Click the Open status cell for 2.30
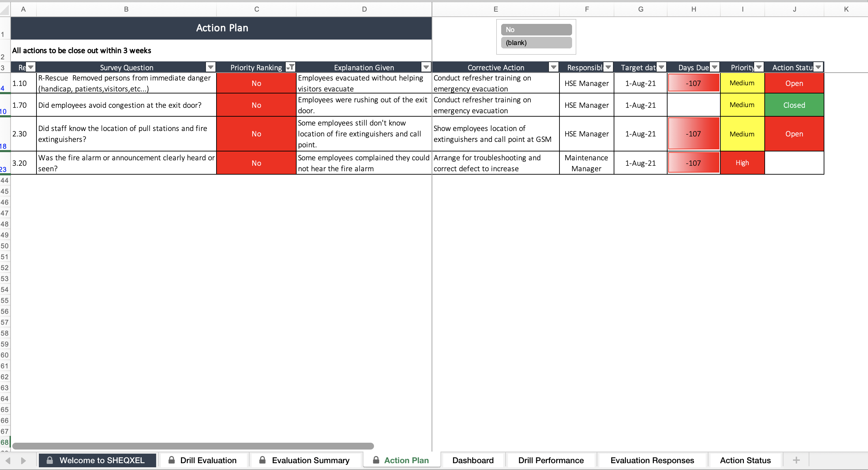Image resolution: width=868 pixels, height=470 pixels. point(794,134)
